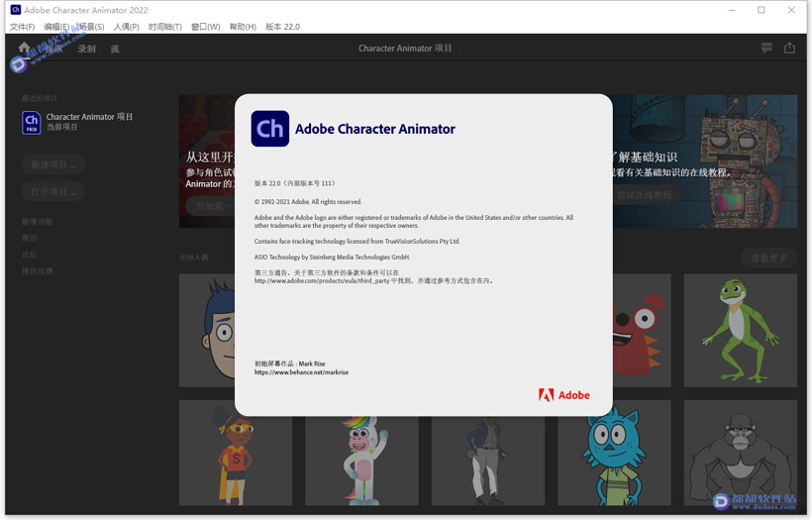Image resolution: width=812 pixels, height=520 pixels.
Task: Click the 打开项目 button
Action: [x=53, y=191]
